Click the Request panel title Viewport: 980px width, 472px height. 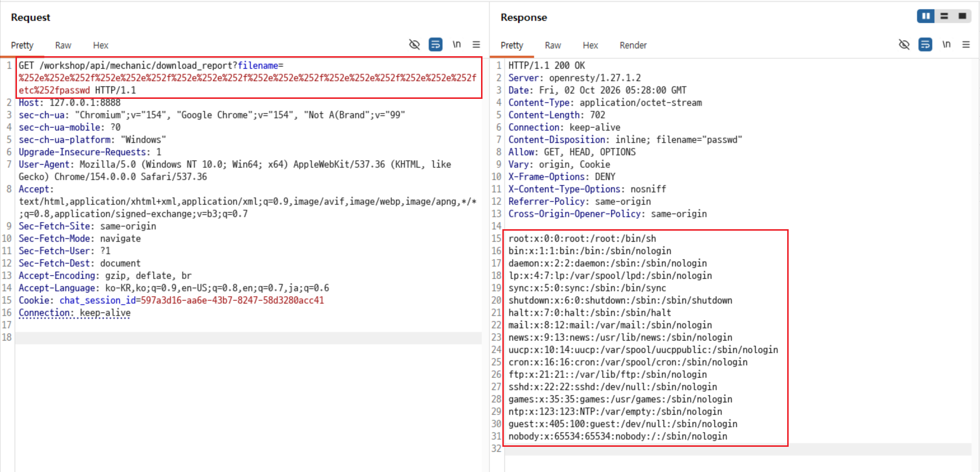(x=31, y=17)
